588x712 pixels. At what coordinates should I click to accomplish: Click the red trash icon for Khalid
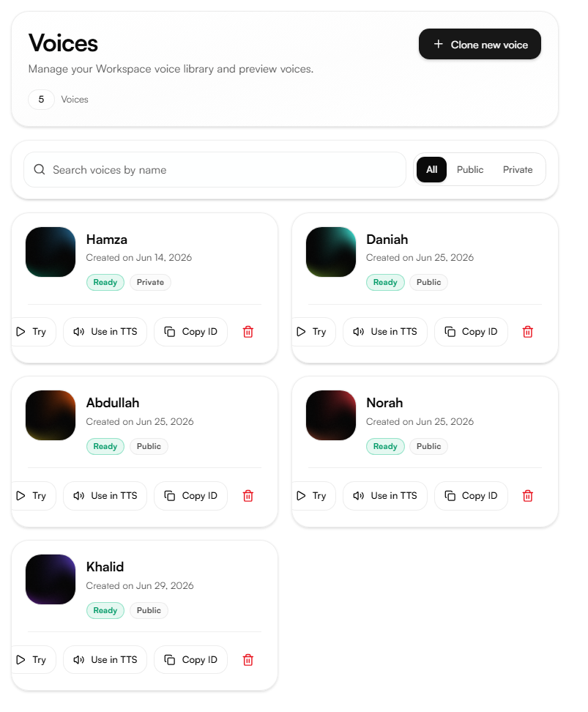click(248, 660)
